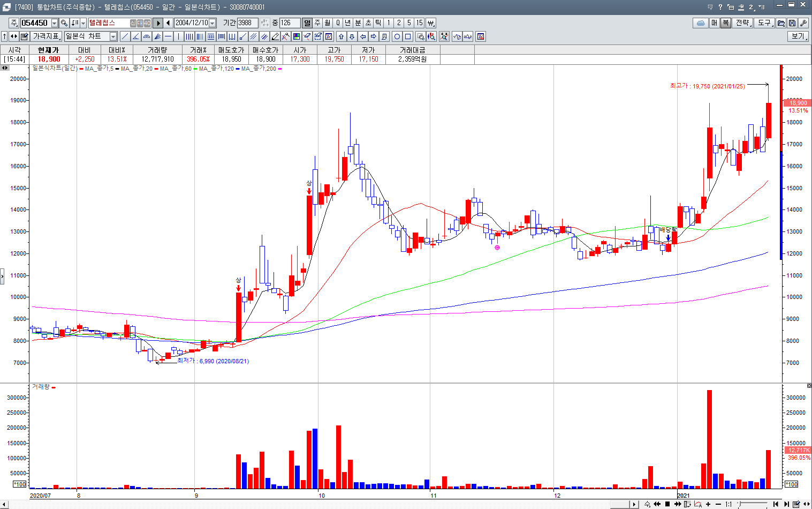Open the 전략 strategy menu

(743, 23)
